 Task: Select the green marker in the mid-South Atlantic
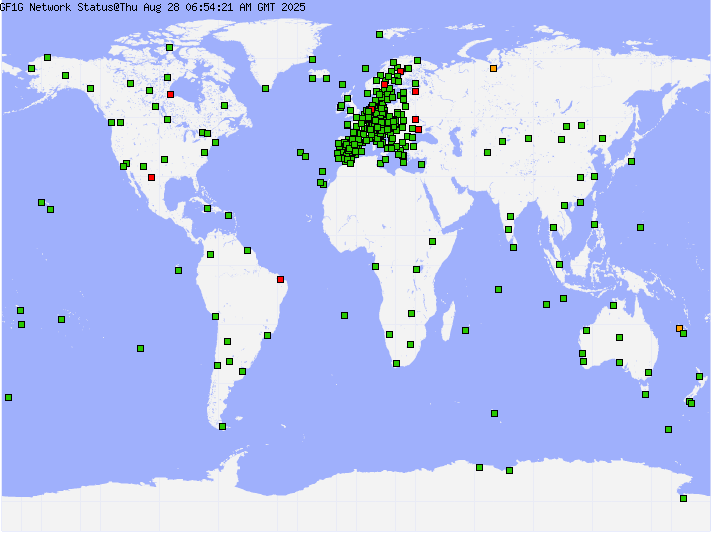pyautogui.click(x=345, y=316)
